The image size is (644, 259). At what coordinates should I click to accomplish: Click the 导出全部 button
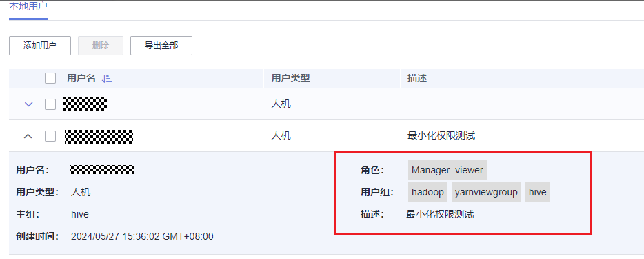pyautogui.click(x=161, y=45)
